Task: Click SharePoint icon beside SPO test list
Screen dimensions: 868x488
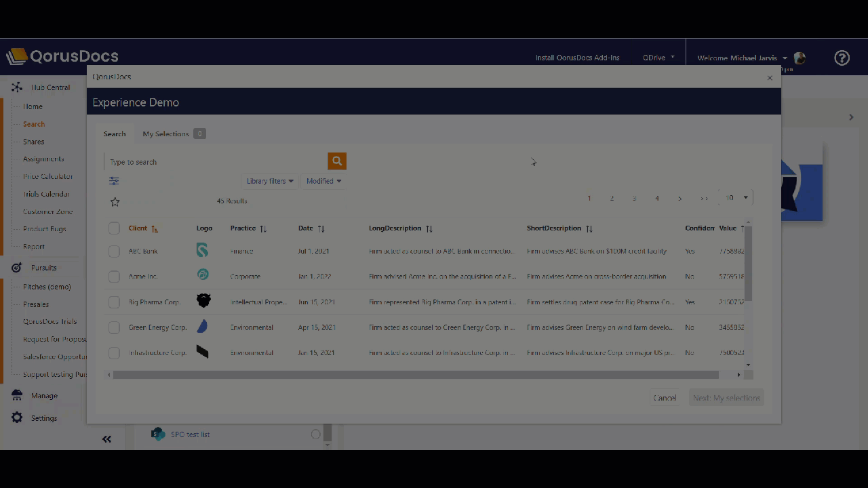Action: pyautogui.click(x=158, y=434)
